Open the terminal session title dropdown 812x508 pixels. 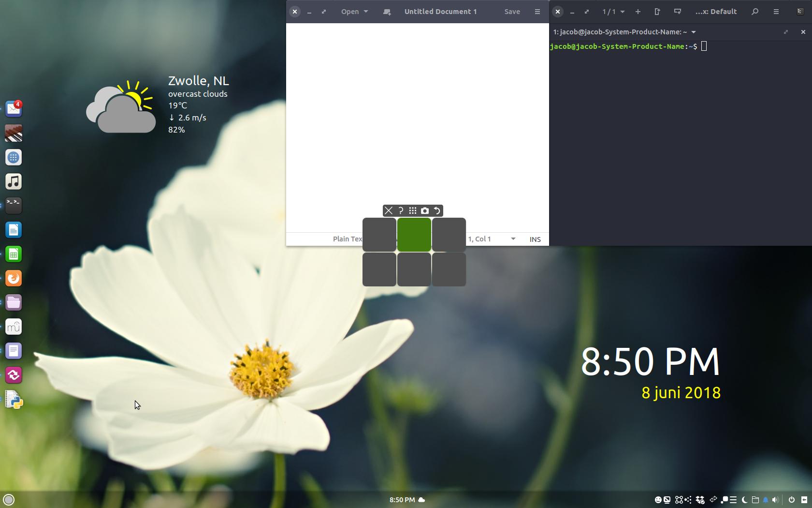pos(694,32)
